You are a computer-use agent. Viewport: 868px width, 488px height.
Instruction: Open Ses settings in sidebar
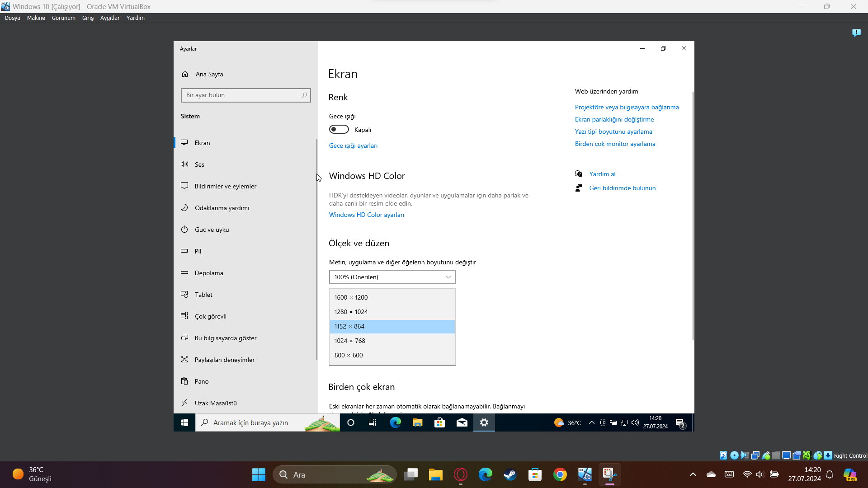(199, 164)
